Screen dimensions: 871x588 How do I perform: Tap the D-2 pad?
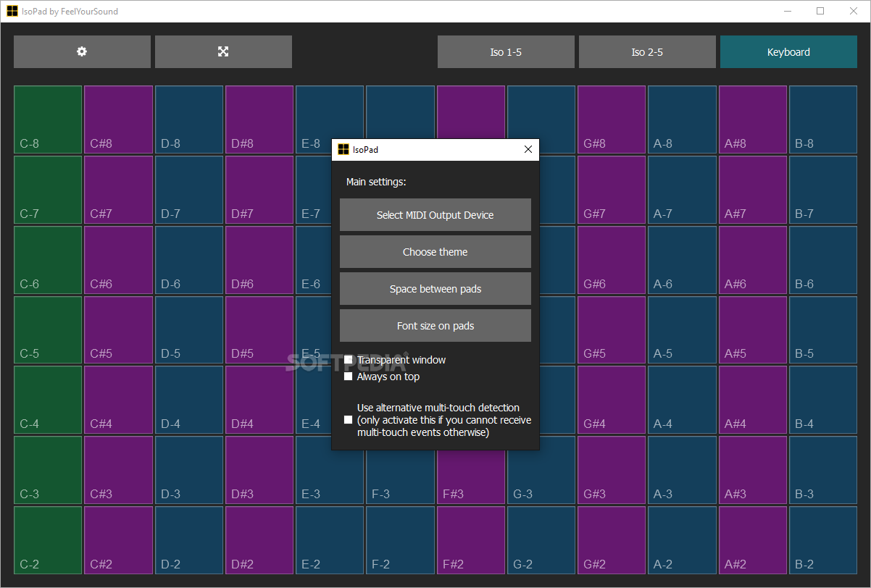[189, 541]
